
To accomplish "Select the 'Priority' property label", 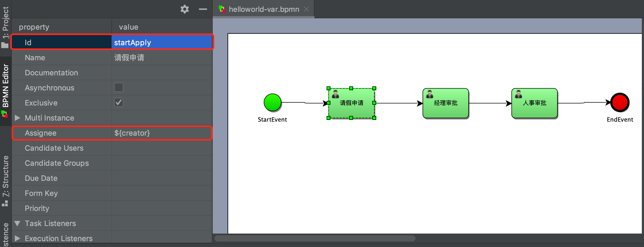I will pyautogui.click(x=37, y=208).
